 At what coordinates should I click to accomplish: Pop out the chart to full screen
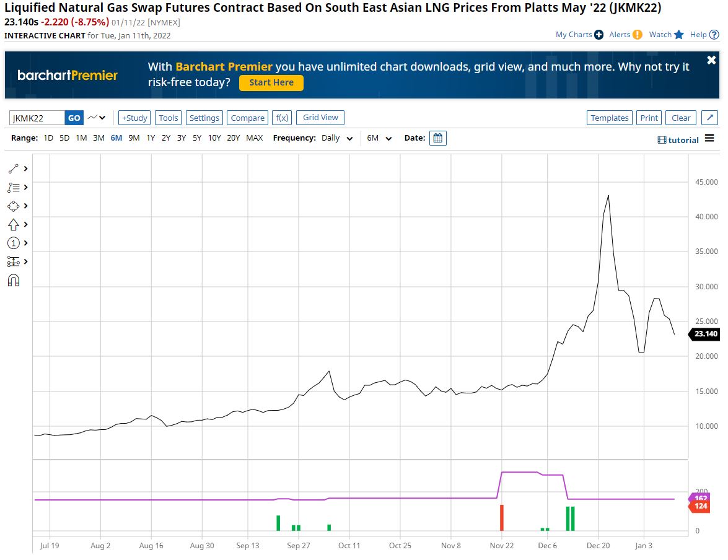pyautogui.click(x=710, y=118)
